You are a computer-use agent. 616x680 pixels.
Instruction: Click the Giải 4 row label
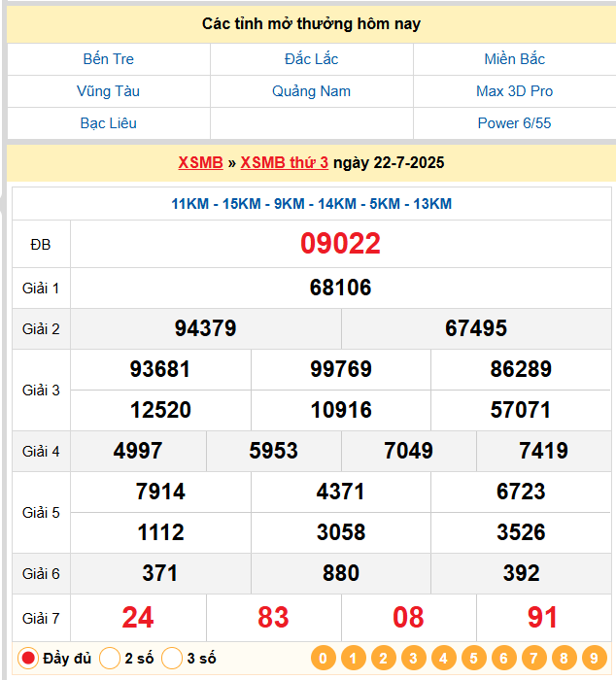pyautogui.click(x=41, y=452)
